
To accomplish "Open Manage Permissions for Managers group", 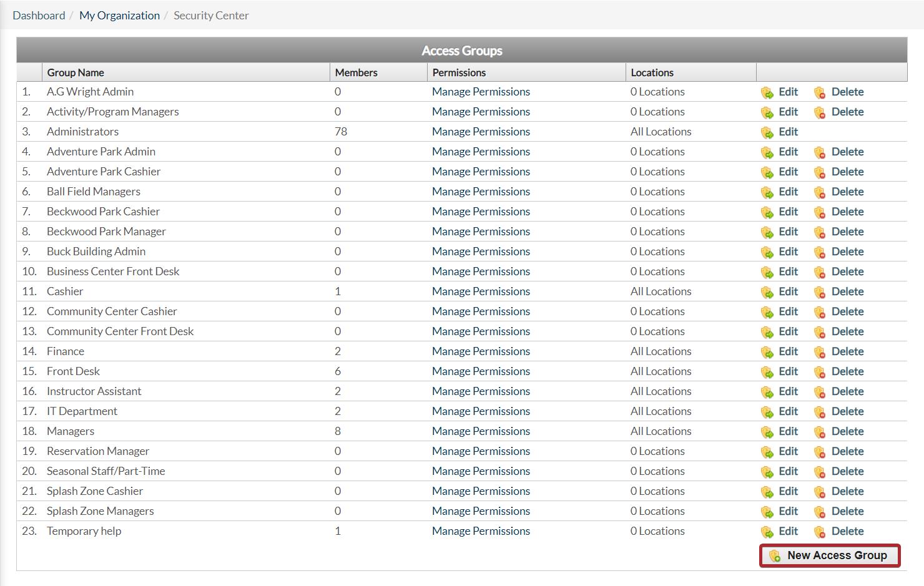I will coord(481,431).
